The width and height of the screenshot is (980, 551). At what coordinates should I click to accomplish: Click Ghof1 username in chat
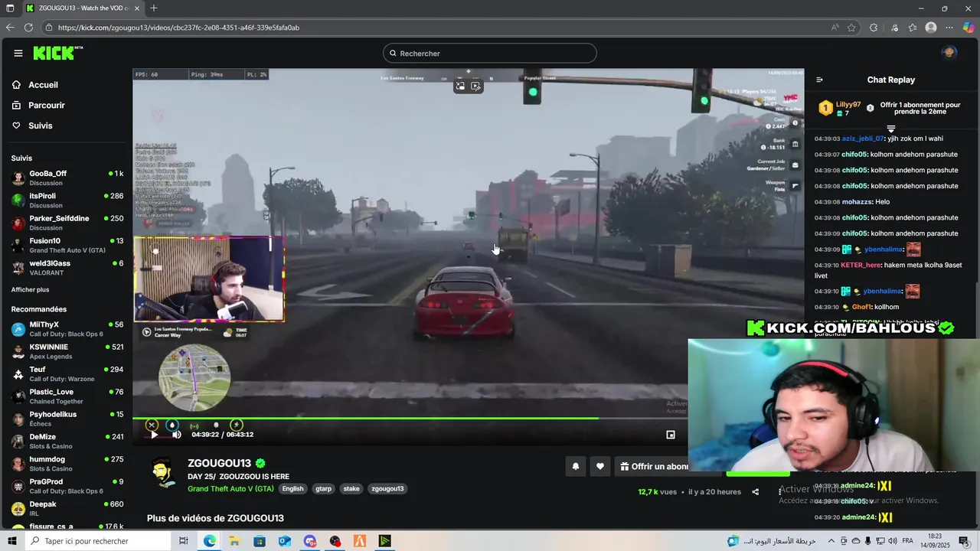point(861,307)
